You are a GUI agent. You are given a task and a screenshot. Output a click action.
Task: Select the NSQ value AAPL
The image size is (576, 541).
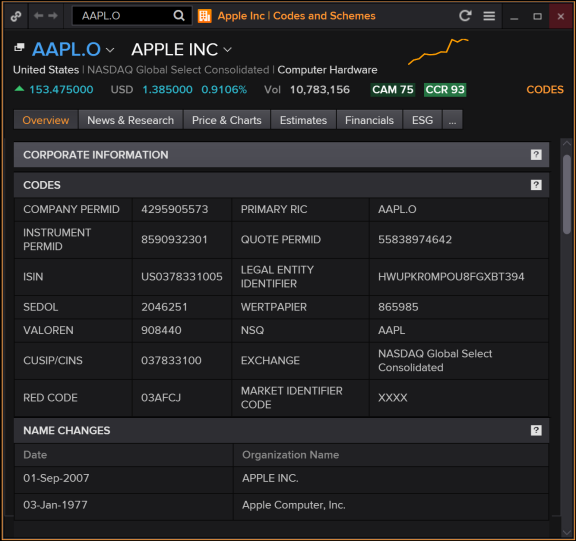click(392, 330)
